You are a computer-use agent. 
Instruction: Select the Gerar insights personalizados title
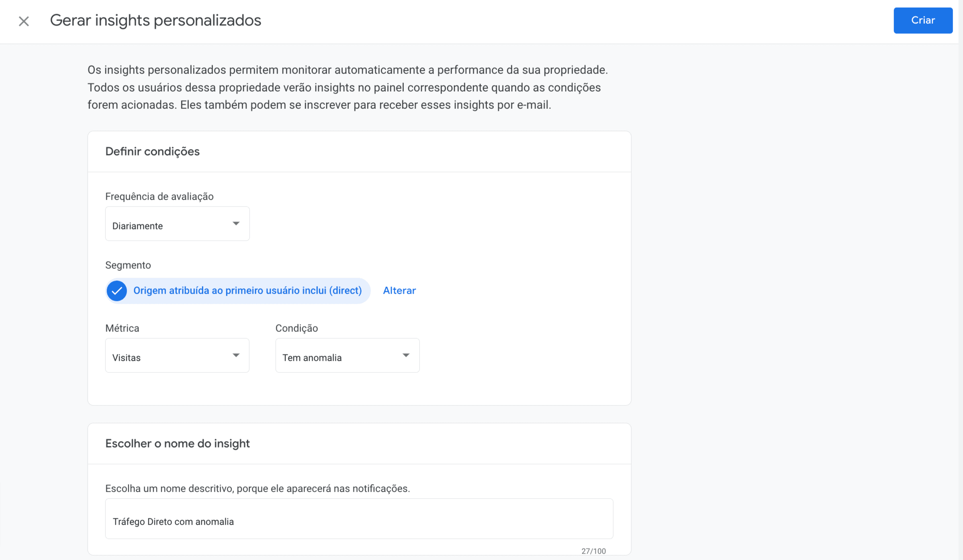pyautogui.click(x=155, y=20)
